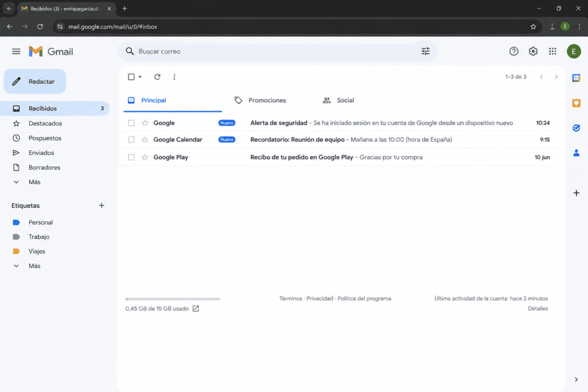Image resolution: width=588 pixels, height=392 pixels.
Task: Reload the page in the browser
Action: (x=40, y=26)
